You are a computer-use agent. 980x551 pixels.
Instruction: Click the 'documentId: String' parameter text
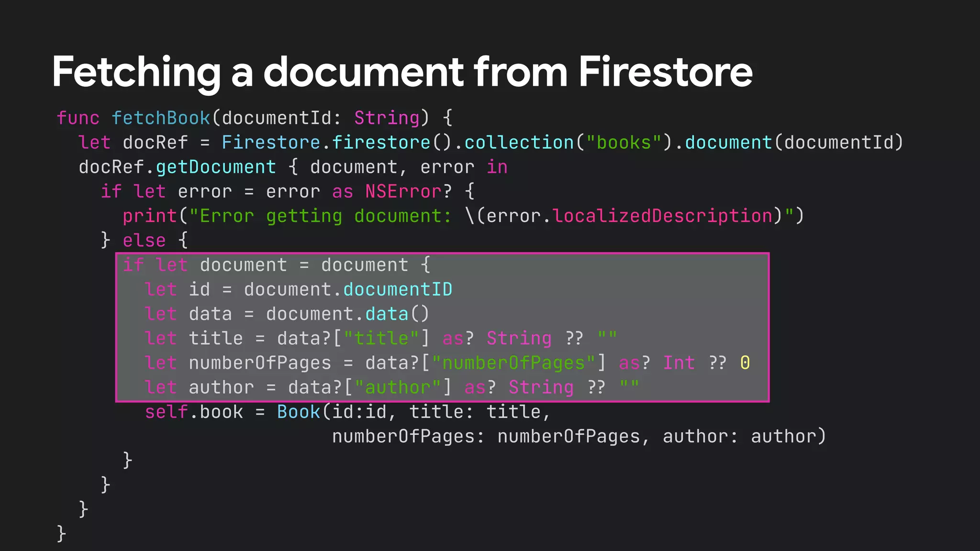click(321, 118)
